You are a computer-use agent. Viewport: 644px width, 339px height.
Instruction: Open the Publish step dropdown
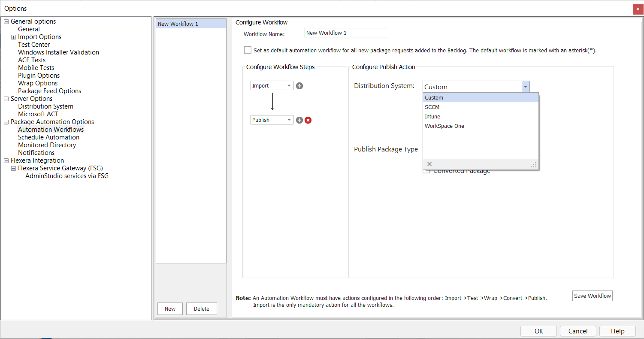point(289,120)
